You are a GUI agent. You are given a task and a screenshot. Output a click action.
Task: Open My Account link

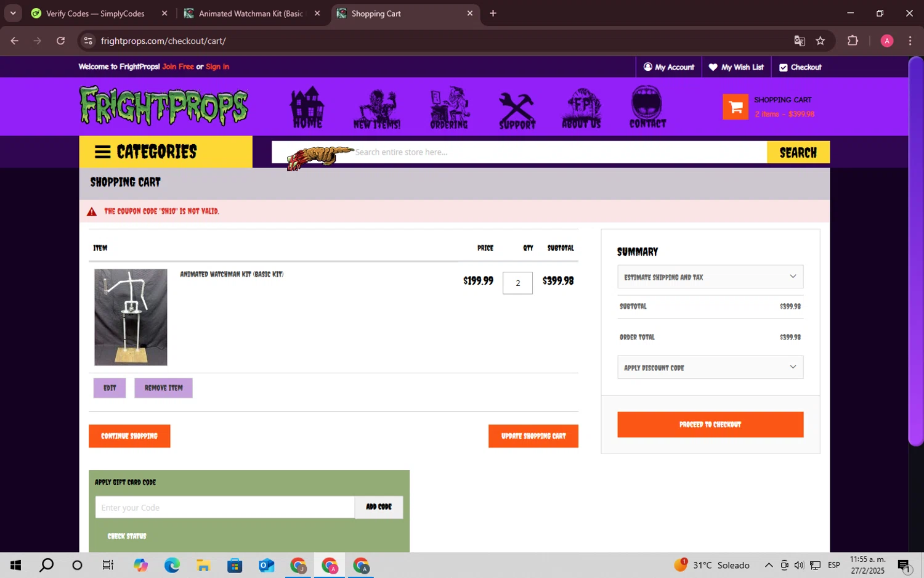click(669, 67)
